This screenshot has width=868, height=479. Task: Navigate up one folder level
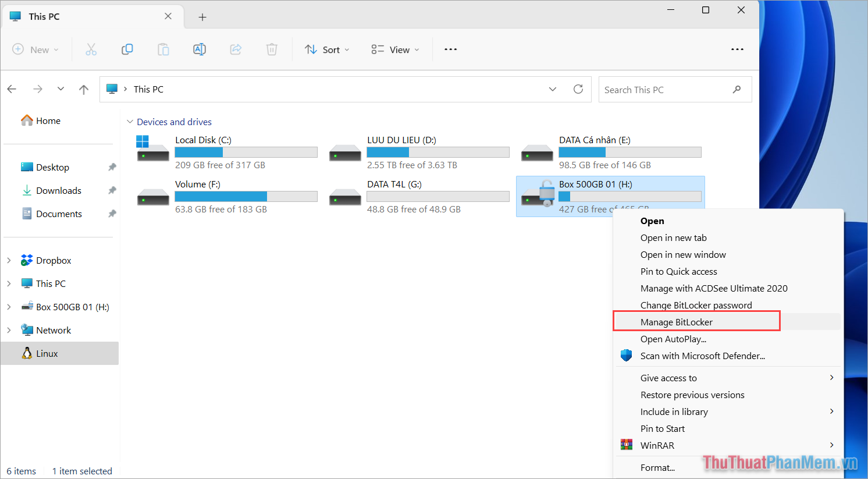point(83,89)
